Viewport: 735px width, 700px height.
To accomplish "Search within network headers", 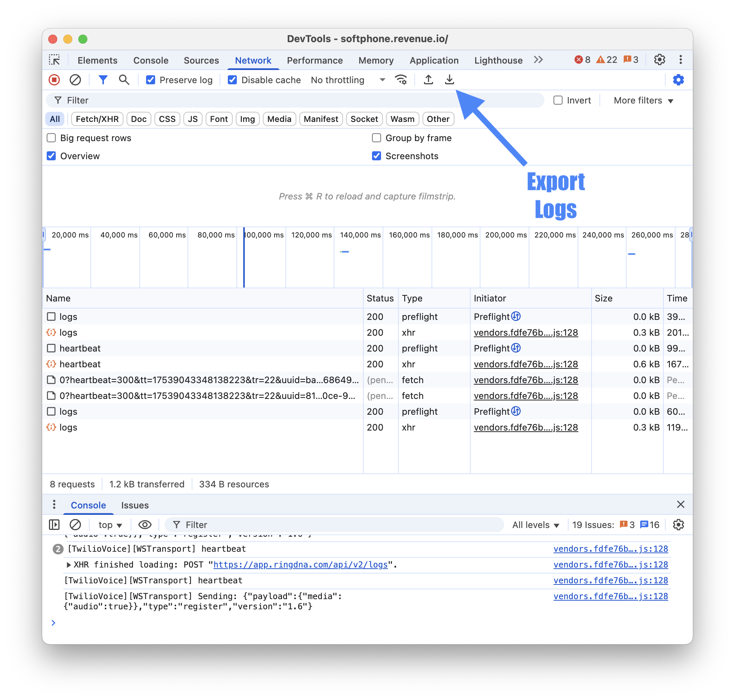I will [124, 80].
